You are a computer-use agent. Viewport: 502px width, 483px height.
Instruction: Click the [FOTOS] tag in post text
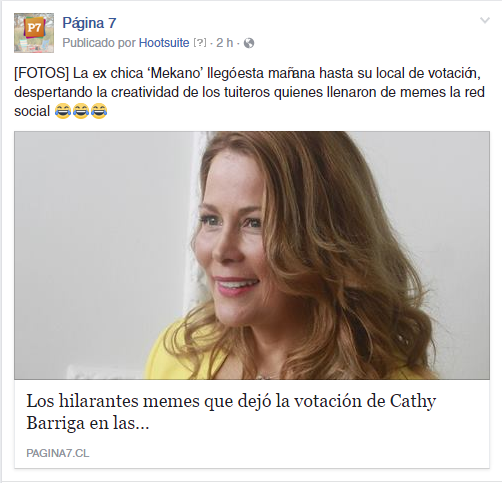41,73
